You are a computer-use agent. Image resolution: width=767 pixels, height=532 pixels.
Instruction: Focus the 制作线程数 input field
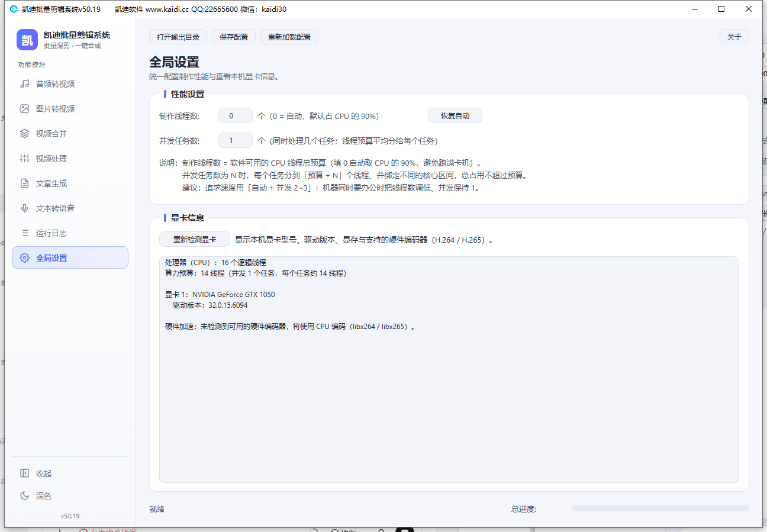[x=236, y=116]
